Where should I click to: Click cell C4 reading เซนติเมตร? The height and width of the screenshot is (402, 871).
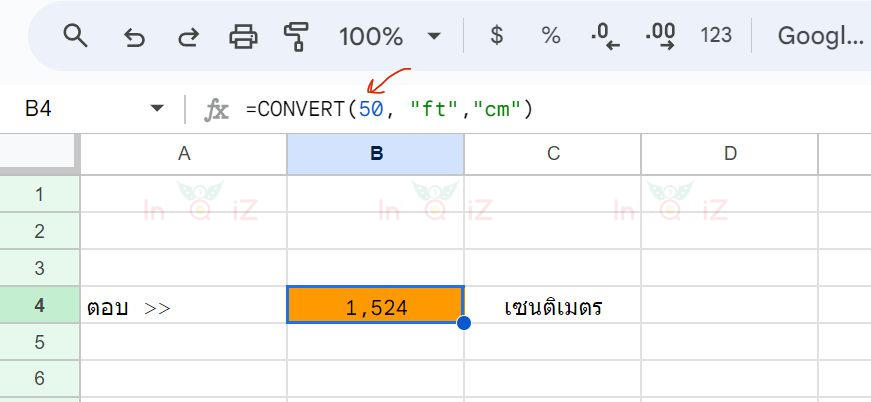click(553, 305)
